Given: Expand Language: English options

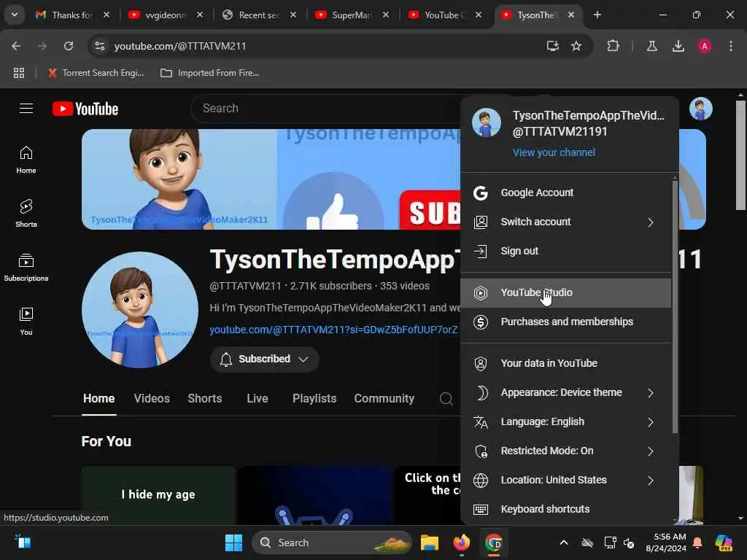Looking at the screenshot, I should (x=566, y=422).
